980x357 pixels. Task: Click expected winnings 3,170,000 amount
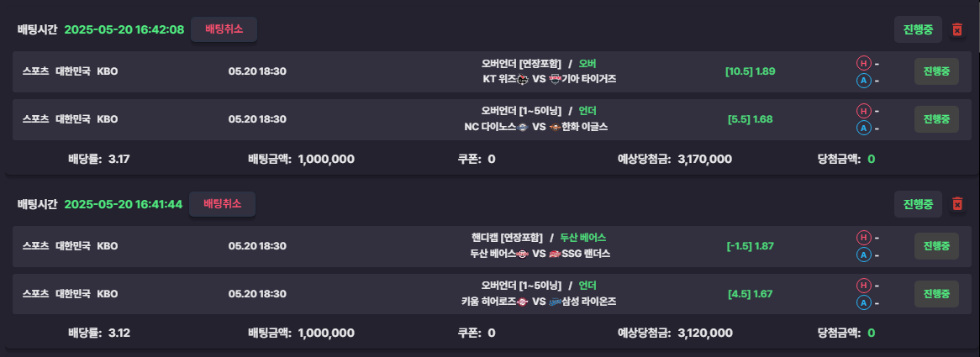click(704, 159)
